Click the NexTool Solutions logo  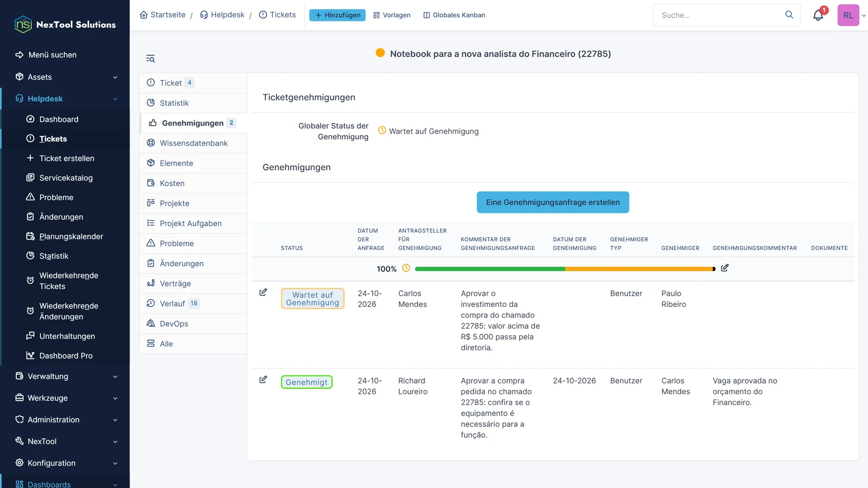point(65,24)
